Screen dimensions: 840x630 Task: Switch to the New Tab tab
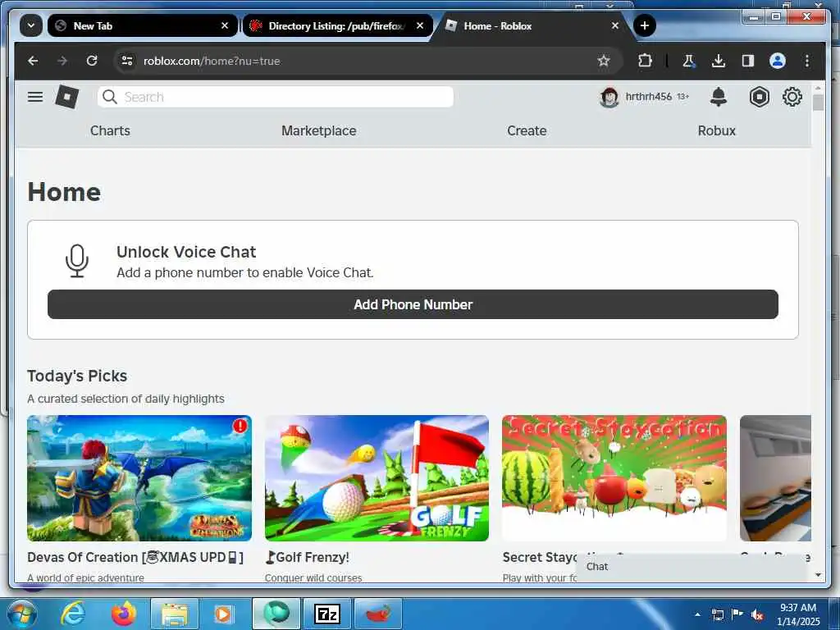click(142, 25)
